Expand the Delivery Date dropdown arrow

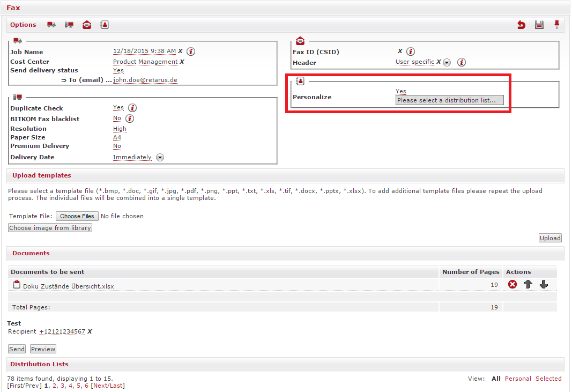[x=160, y=158]
